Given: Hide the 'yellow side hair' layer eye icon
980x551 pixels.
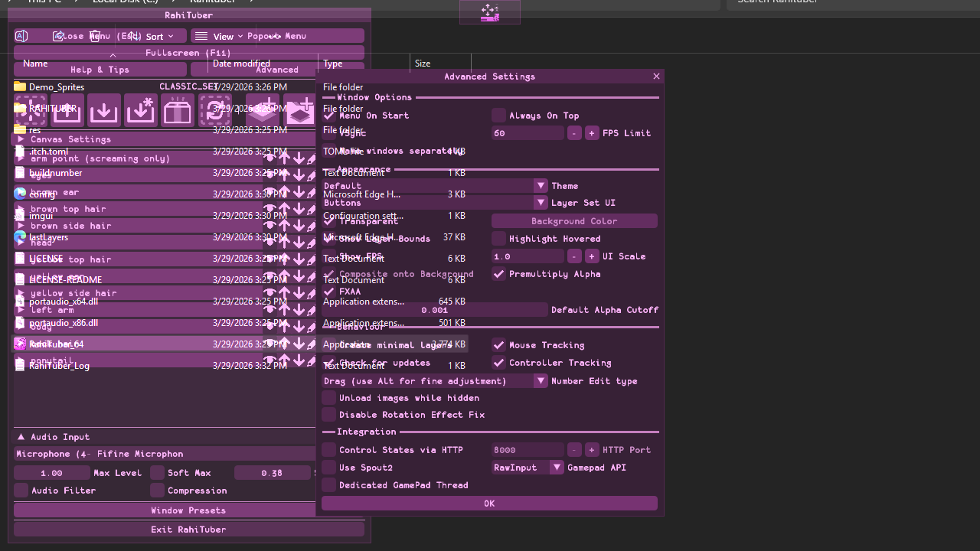Looking at the screenshot, I should (269, 293).
